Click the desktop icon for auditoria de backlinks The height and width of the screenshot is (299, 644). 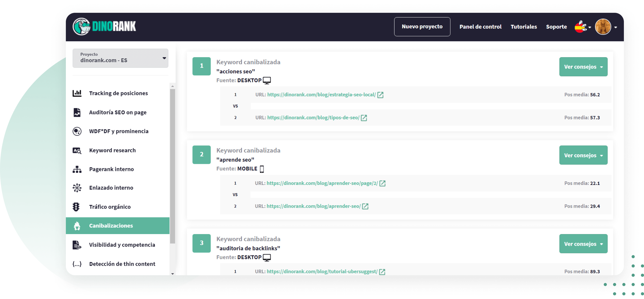267,258
